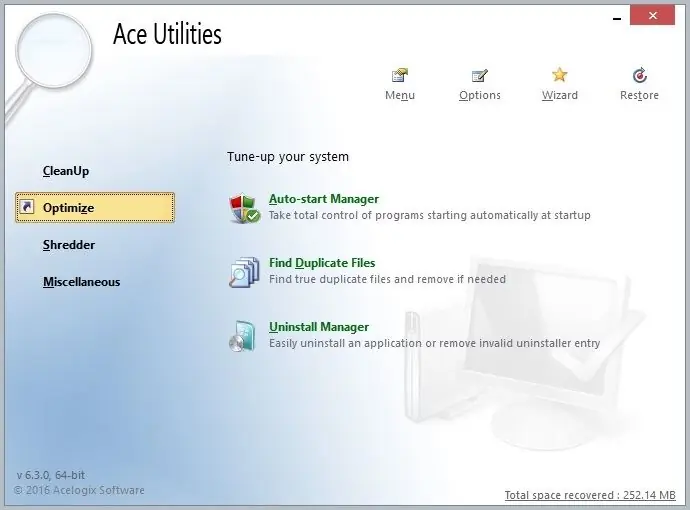The width and height of the screenshot is (690, 510).
Task: Switch to the CleanUp section
Action: pyautogui.click(x=66, y=171)
